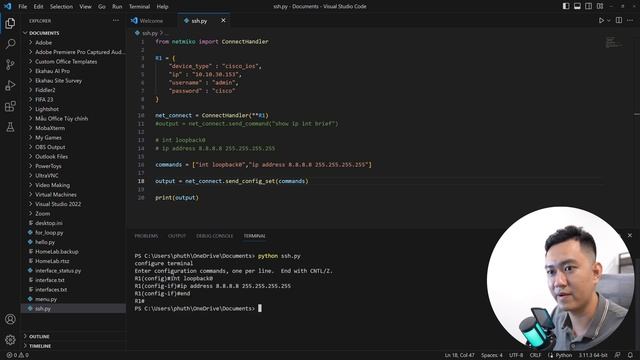Open the Search view icon
This screenshot has width=640, height=360.
point(10,44)
